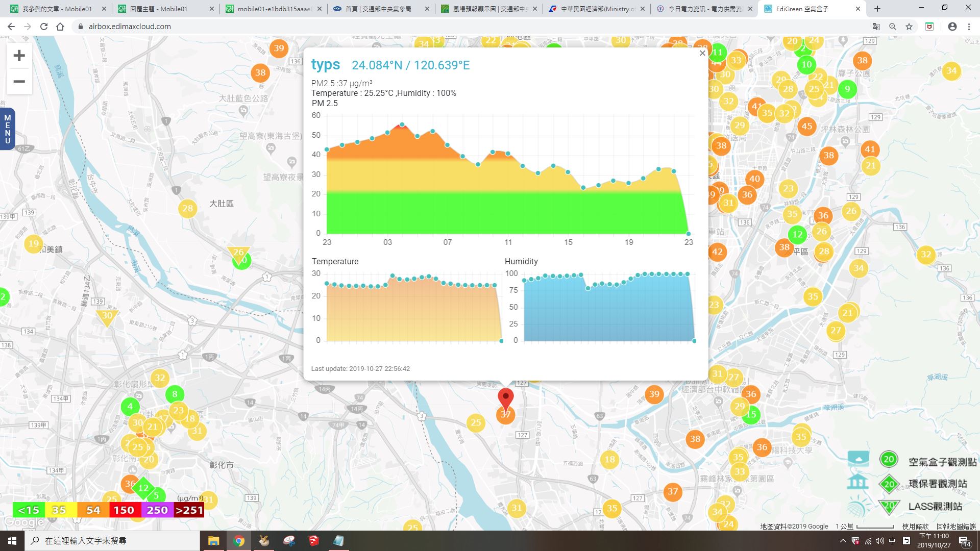Select the green <15 color scale swatch
This screenshot has height=551, width=980.
point(29,510)
